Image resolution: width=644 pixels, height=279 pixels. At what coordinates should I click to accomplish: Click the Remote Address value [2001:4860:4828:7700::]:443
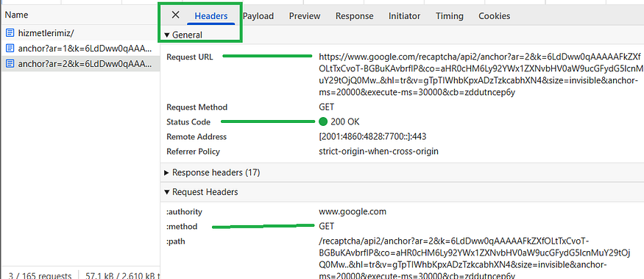pos(372,136)
